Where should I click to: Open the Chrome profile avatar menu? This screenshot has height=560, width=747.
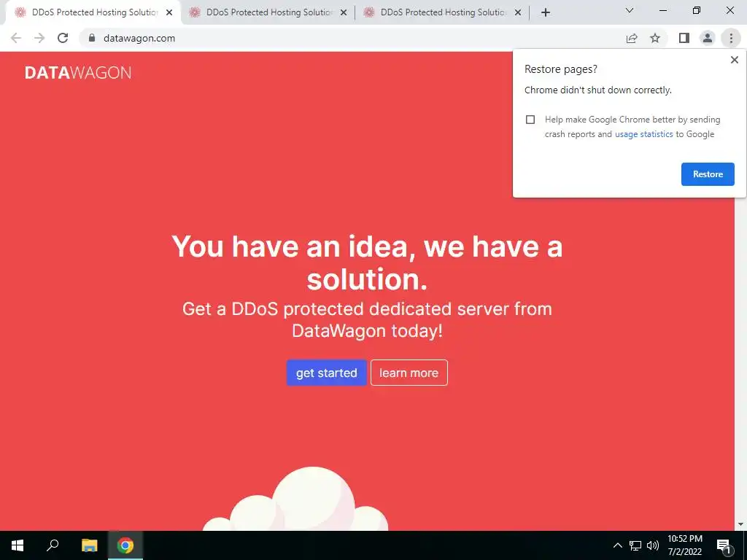point(708,38)
